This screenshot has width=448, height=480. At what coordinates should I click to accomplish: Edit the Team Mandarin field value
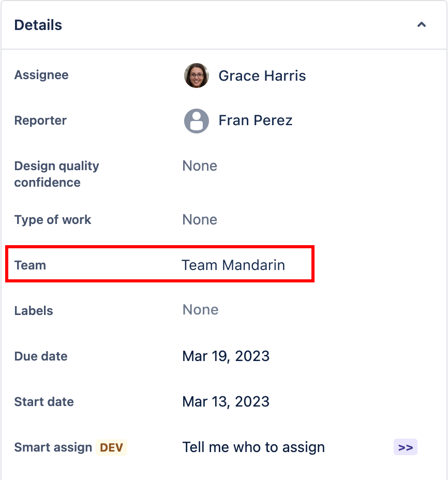233,265
